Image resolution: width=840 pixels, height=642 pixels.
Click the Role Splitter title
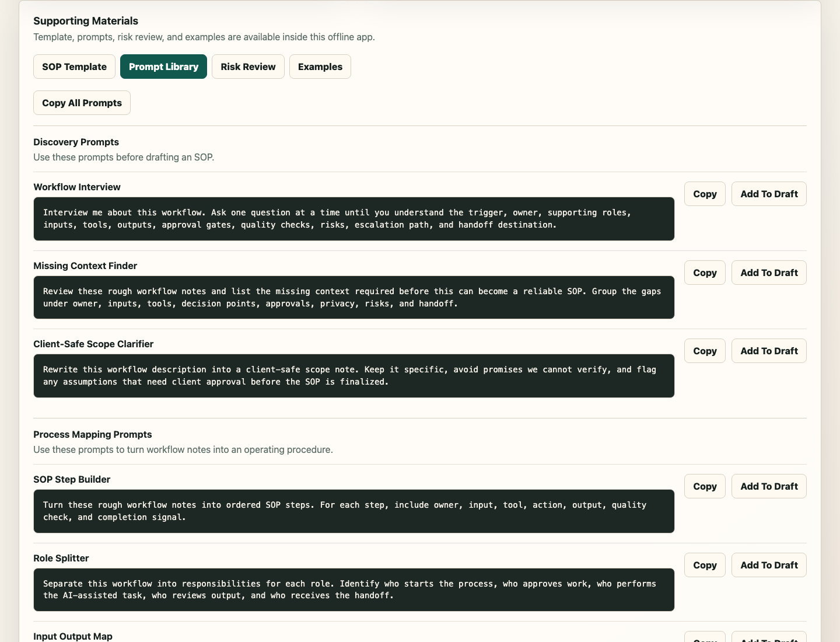tap(61, 558)
